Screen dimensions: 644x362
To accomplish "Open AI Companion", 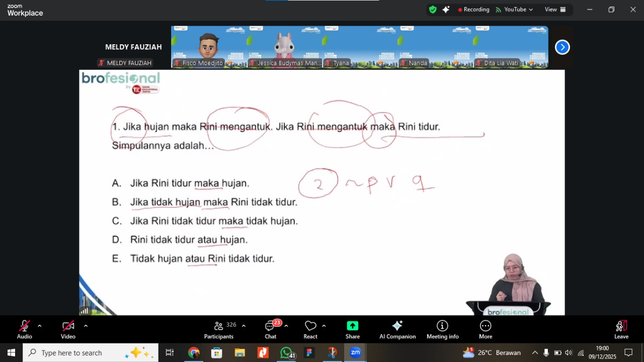I will point(397,330).
